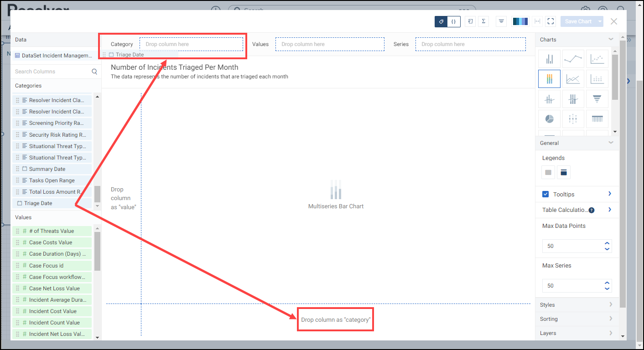Close the chart builder dialog
This screenshot has width=644, height=350.
(614, 21)
